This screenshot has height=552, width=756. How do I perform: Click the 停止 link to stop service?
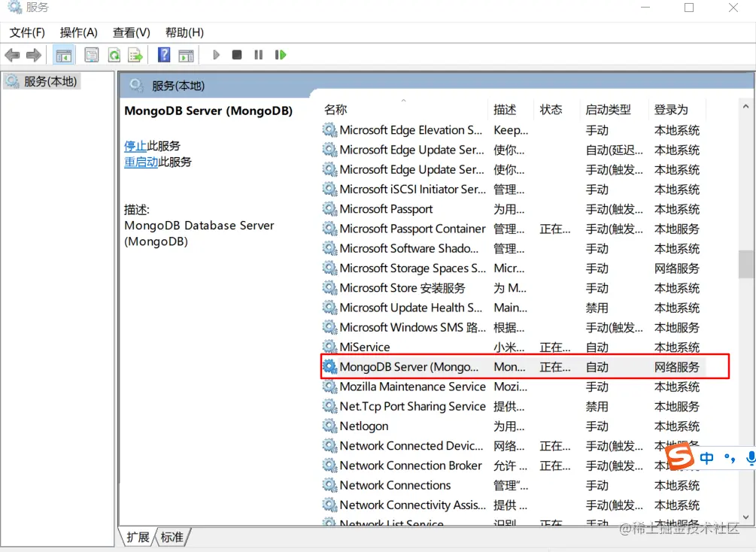pyautogui.click(x=135, y=146)
